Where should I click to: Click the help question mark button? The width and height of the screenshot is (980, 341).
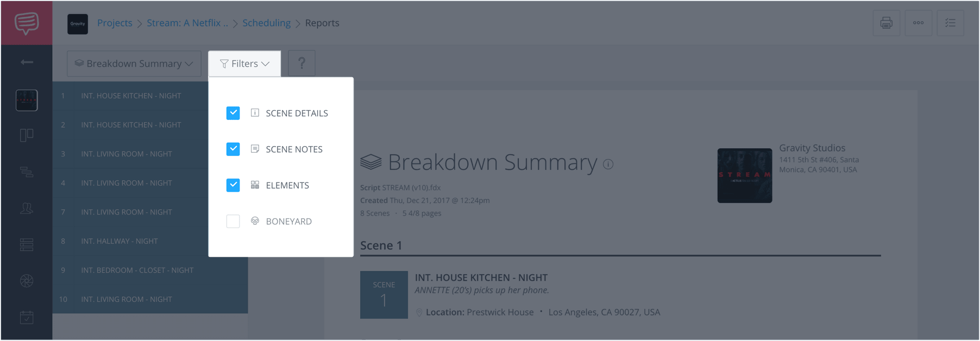301,64
